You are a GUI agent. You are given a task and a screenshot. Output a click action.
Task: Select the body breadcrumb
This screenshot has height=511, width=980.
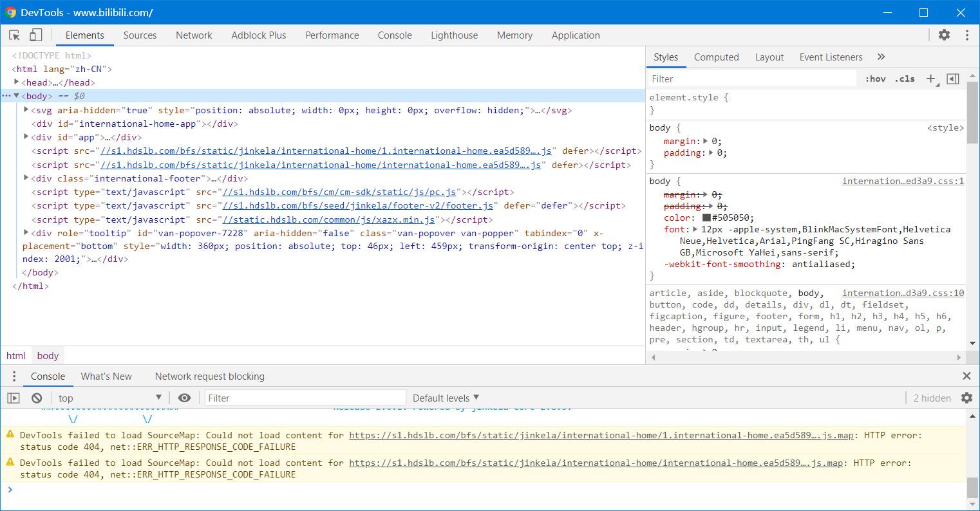[x=48, y=355]
